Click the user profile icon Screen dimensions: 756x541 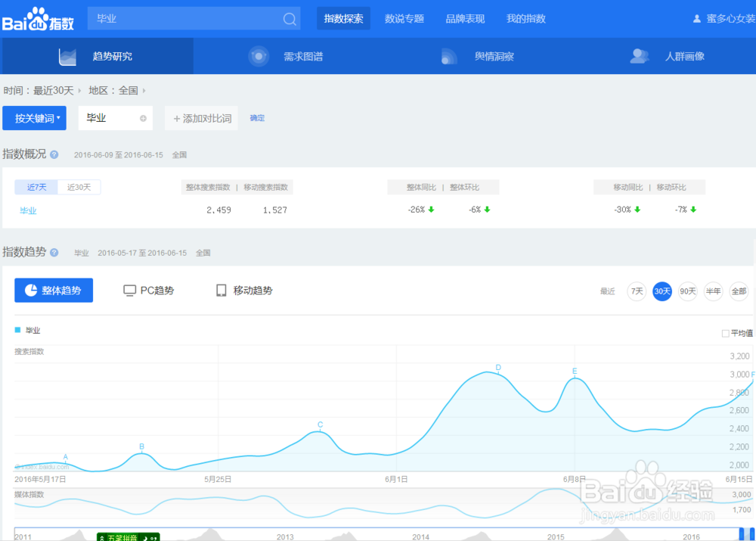697,19
